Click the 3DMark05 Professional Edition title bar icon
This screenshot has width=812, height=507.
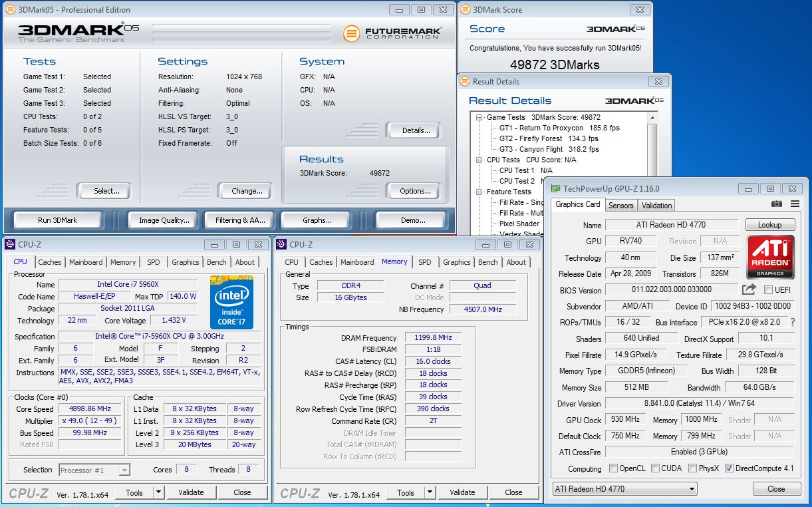pyautogui.click(x=10, y=9)
